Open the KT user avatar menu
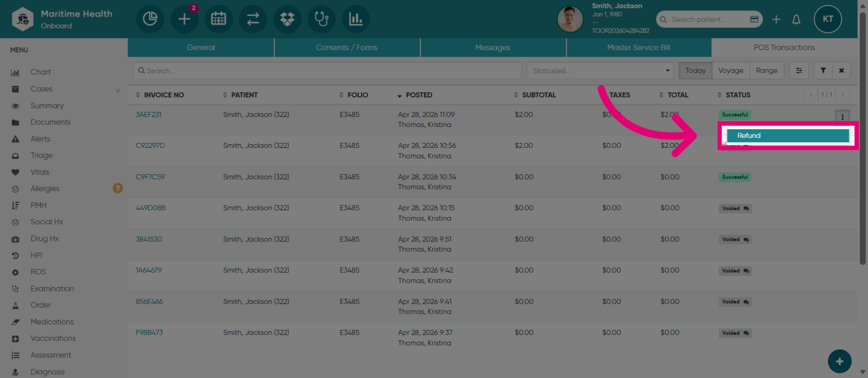This screenshot has height=378, width=868. tap(828, 19)
